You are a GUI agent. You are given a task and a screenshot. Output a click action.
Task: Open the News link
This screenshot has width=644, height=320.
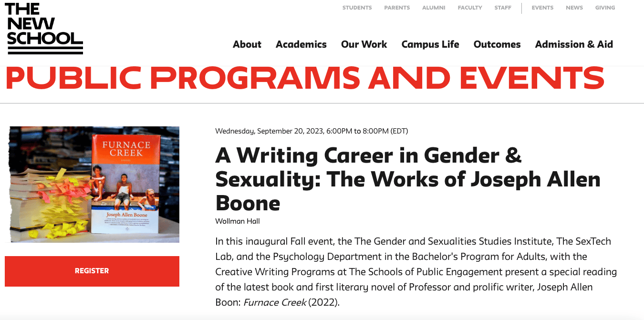click(x=574, y=8)
